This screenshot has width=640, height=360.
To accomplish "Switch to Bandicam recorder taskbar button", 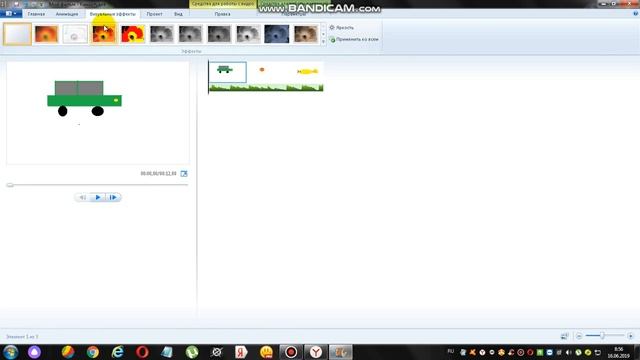I will coord(291,352).
